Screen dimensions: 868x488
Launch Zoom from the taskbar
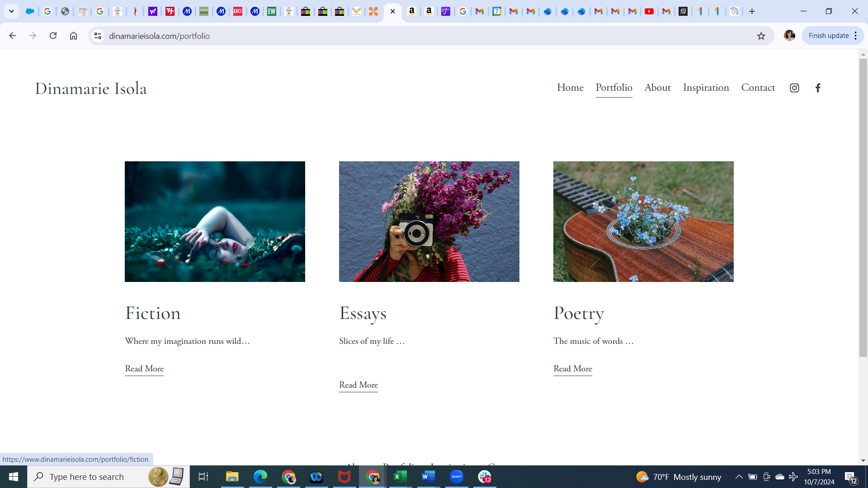[x=457, y=477]
